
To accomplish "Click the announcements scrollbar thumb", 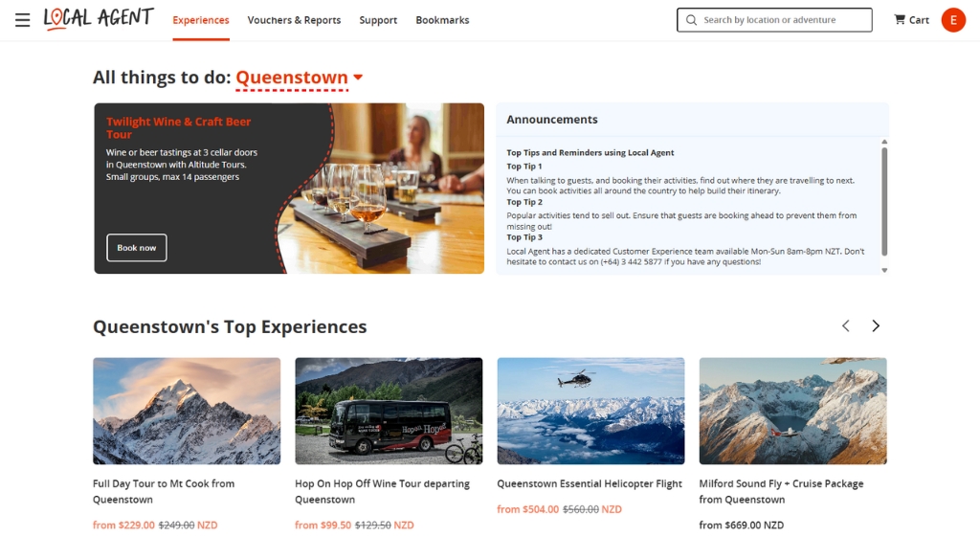I will pos(884,201).
